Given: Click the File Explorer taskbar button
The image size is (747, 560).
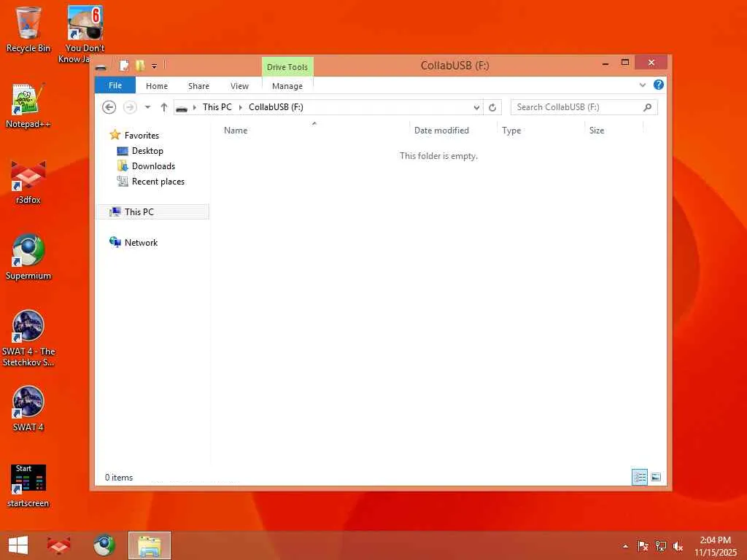Looking at the screenshot, I should (x=149, y=545).
